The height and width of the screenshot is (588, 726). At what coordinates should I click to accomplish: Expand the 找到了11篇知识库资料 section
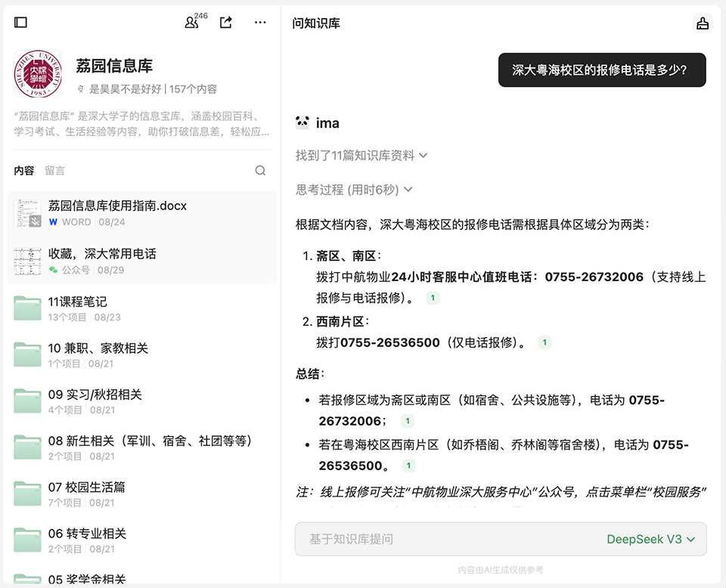tap(361, 156)
